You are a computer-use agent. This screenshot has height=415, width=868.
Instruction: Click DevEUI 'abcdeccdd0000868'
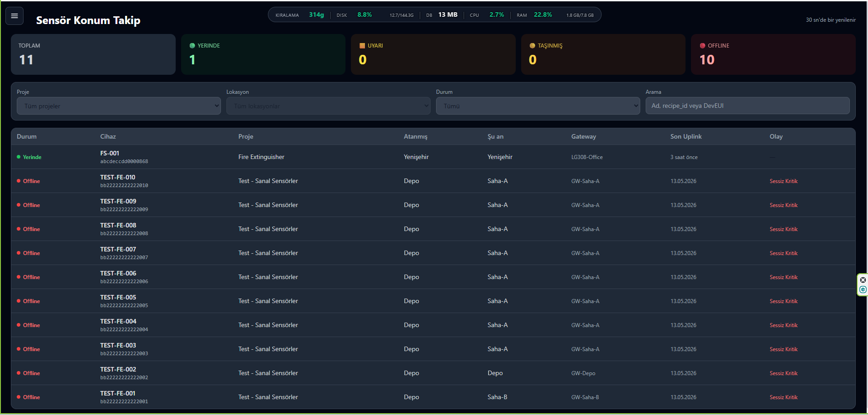click(124, 161)
